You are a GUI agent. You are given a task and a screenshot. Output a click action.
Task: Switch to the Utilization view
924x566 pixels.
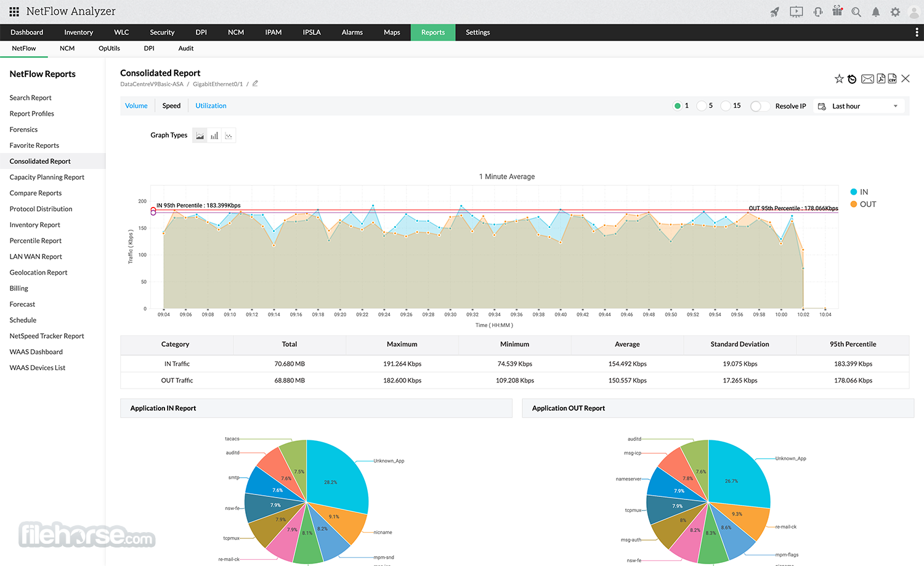[x=211, y=106]
